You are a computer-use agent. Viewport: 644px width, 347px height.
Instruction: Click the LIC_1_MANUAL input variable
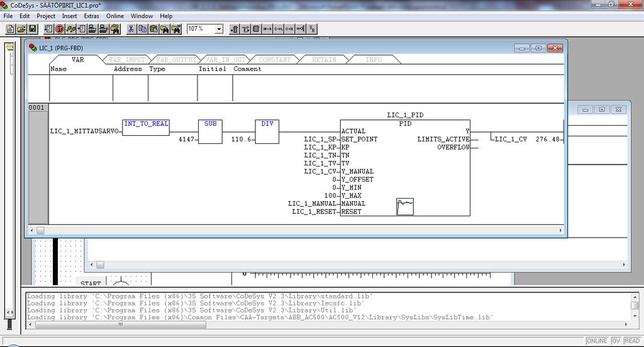[312, 203]
